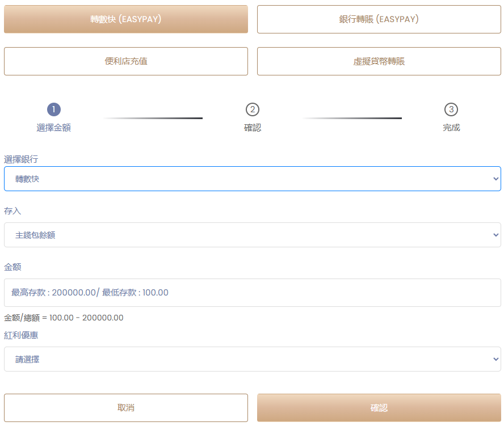Screen dimensions: 504x426
Task: Click the 金額/總額 range hint text
Action: [64, 318]
